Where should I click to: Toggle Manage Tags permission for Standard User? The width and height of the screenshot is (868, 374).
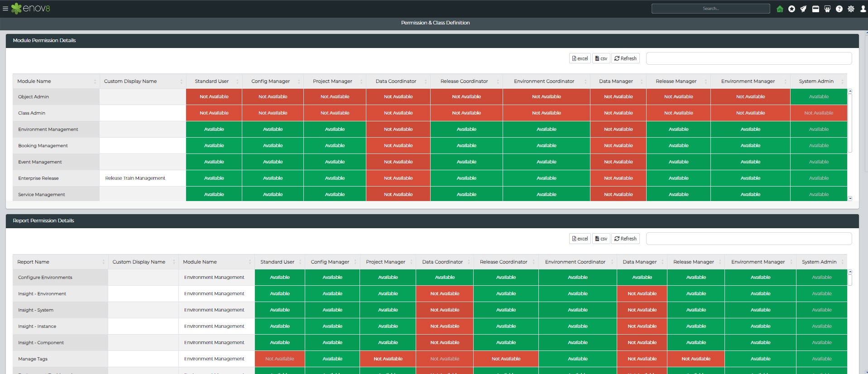point(279,359)
